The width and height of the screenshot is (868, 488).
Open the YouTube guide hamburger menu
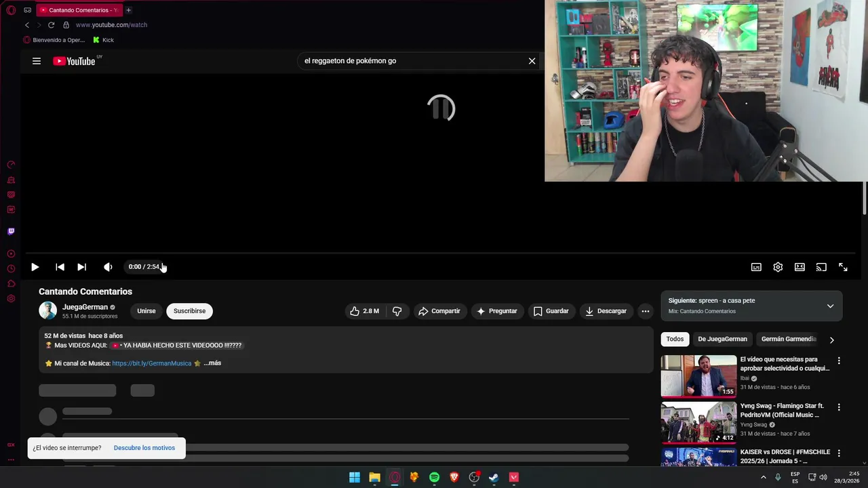point(37,61)
